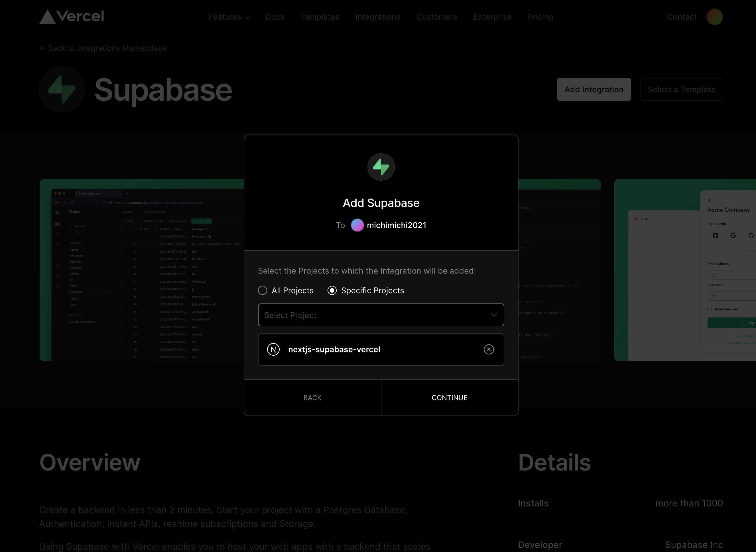
Task: Click the Next.js icon beside nextjs-supabase-vercel
Action: (x=273, y=349)
